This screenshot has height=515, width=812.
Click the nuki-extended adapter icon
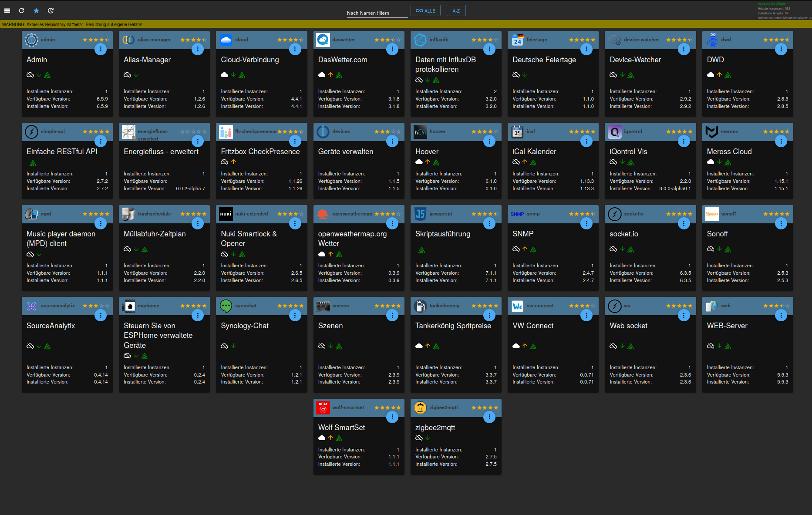point(226,214)
